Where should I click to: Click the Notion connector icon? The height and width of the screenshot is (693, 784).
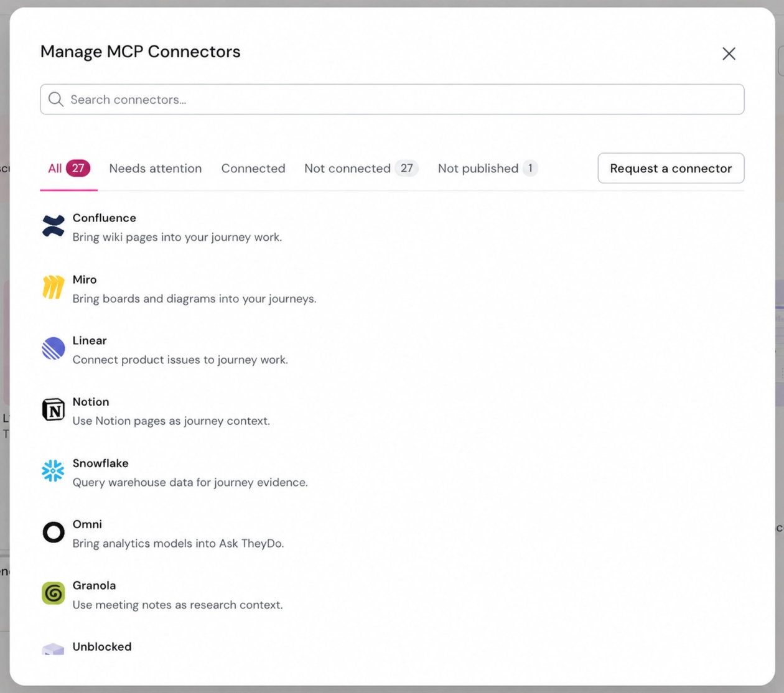tap(53, 410)
